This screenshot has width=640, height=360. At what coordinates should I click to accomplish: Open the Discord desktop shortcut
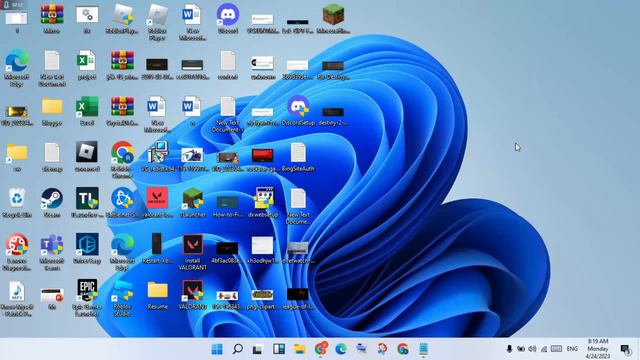point(227,16)
